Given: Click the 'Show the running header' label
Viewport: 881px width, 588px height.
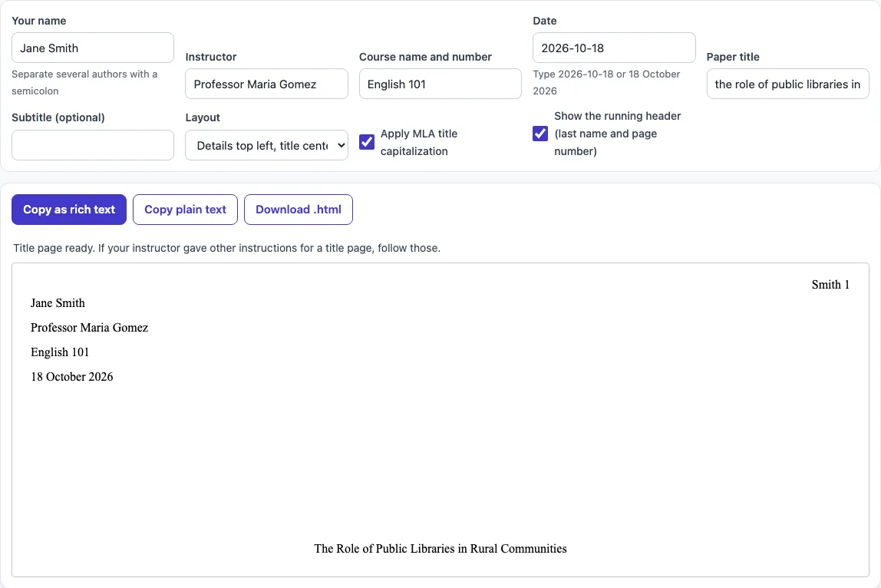Looking at the screenshot, I should (618, 134).
